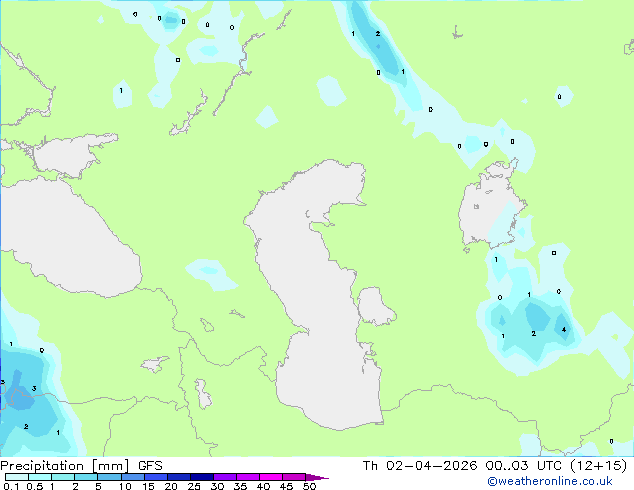Screen dimensions: 634x490
Task: Click the 1–2 mm legend color swatch
Action: tap(63, 477)
